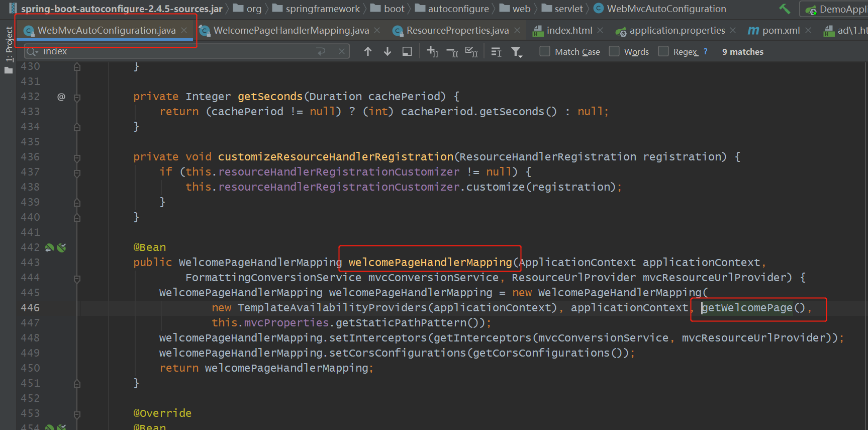Close the ResourceProperties.java tab

pyautogui.click(x=517, y=30)
